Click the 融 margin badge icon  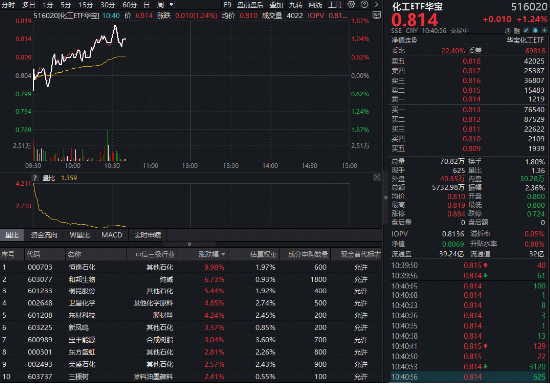coord(517,31)
